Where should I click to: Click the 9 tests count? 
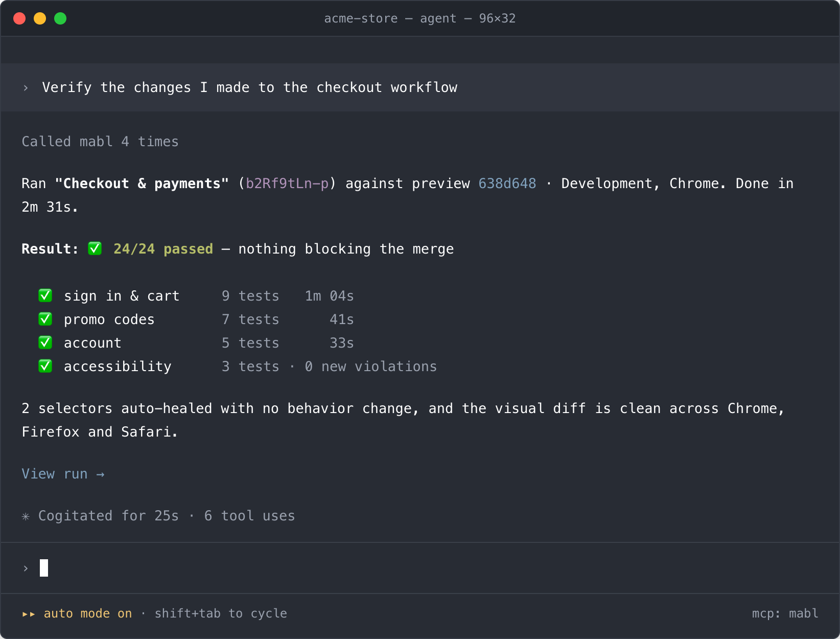tap(250, 296)
